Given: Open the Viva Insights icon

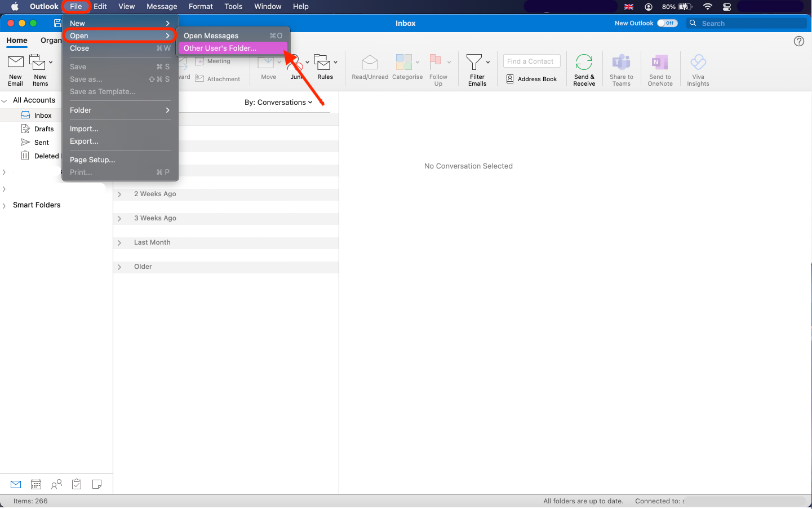Looking at the screenshot, I should click(698, 62).
